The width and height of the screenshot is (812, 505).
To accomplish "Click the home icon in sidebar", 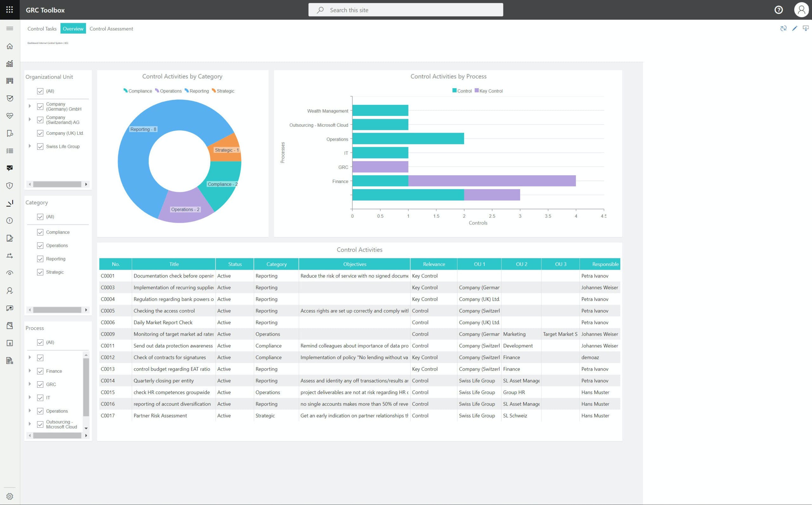I will coord(10,46).
